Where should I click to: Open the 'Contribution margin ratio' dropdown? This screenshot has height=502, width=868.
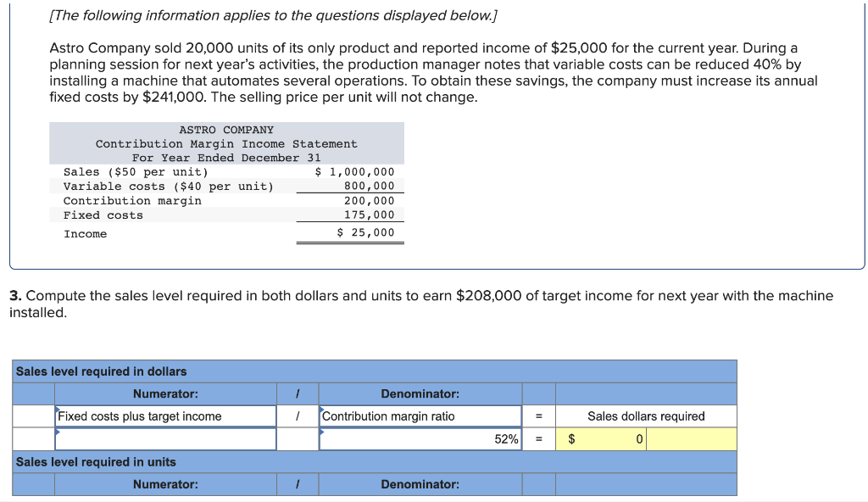point(420,416)
